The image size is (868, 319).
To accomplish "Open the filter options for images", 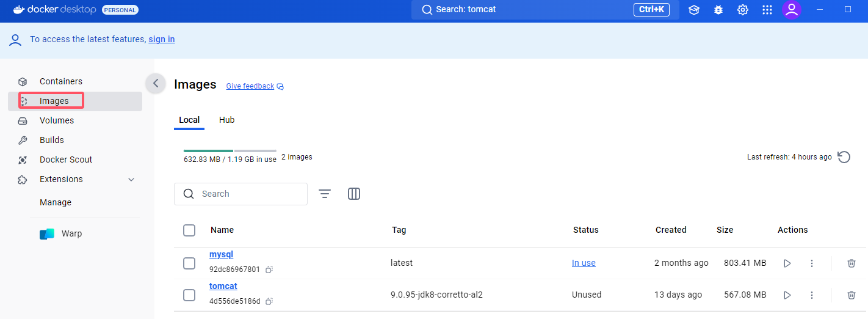I will [325, 194].
